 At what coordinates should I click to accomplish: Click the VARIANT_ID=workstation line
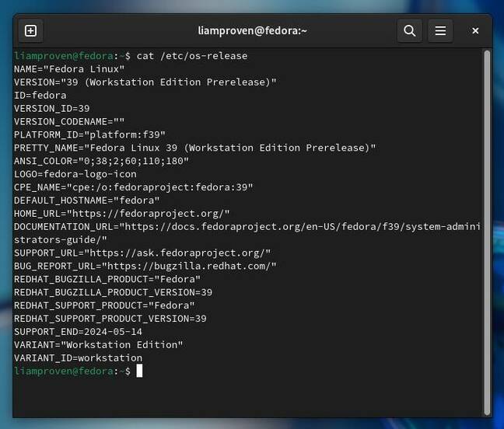click(x=78, y=358)
